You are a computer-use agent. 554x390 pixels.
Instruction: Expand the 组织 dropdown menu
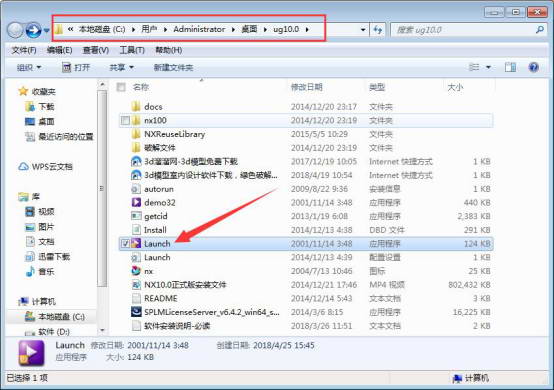[x=29, y=67]
